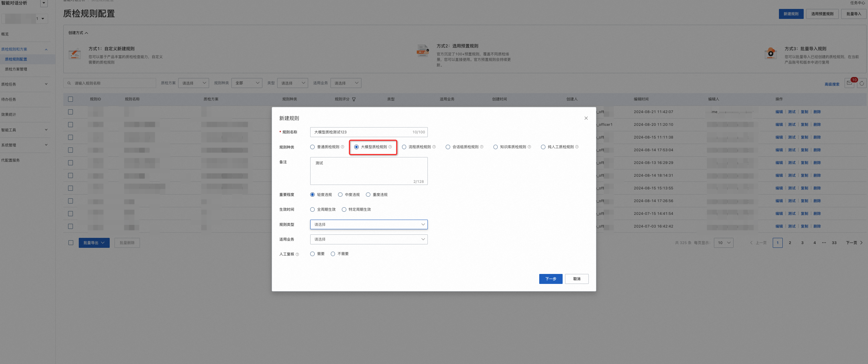Image resolution: width=868 pixels, height=364 pixels.
Task: Collapse the 创建方式 section
Action: pyautogui.click(x=78, y=33)
